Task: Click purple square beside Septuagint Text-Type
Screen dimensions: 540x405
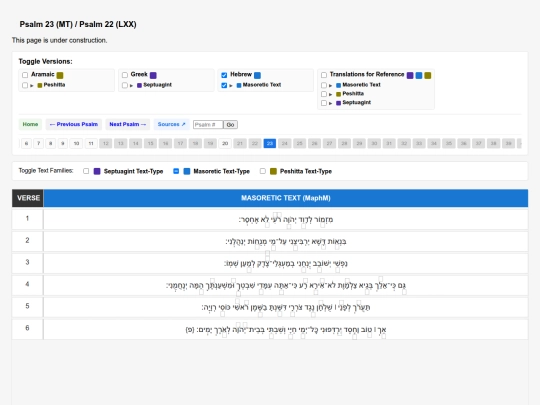Action: [x=97, y=171]
